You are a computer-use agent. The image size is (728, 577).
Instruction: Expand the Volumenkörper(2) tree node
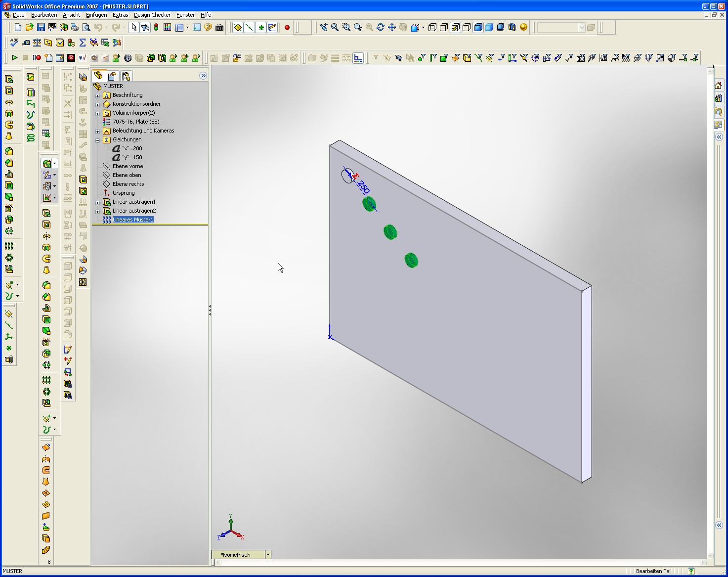(98, 113)
